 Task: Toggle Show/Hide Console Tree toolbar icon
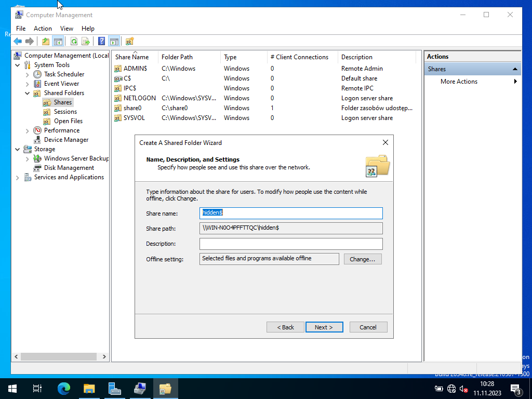[58, 42]
